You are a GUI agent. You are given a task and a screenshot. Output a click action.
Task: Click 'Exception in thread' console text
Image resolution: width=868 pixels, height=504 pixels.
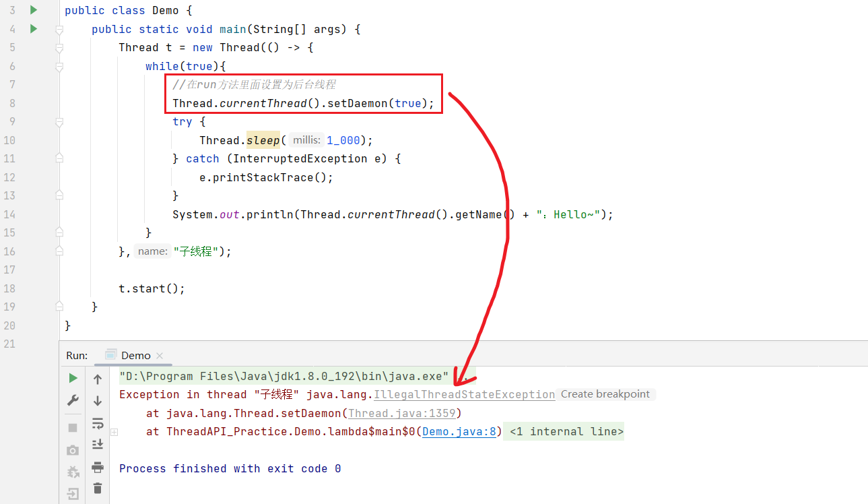[x=183, y=395]
